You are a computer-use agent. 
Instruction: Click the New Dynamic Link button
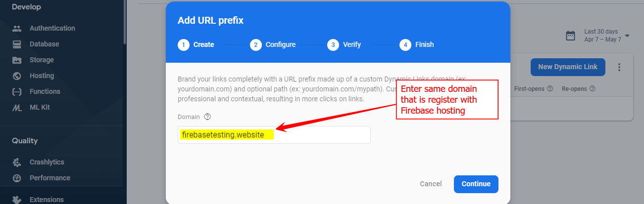(568, 67)
